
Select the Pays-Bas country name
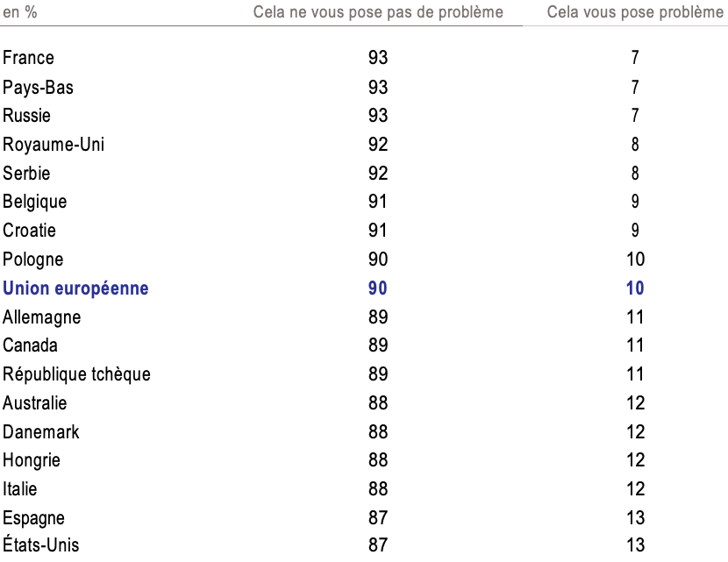pyautogui.click(x=38, y=87)
